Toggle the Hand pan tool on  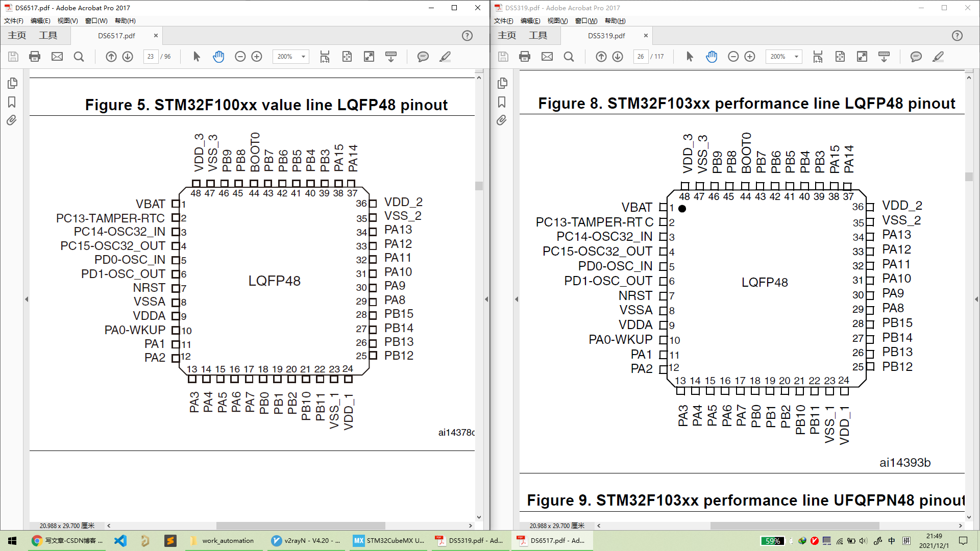[x=218, y=57]
